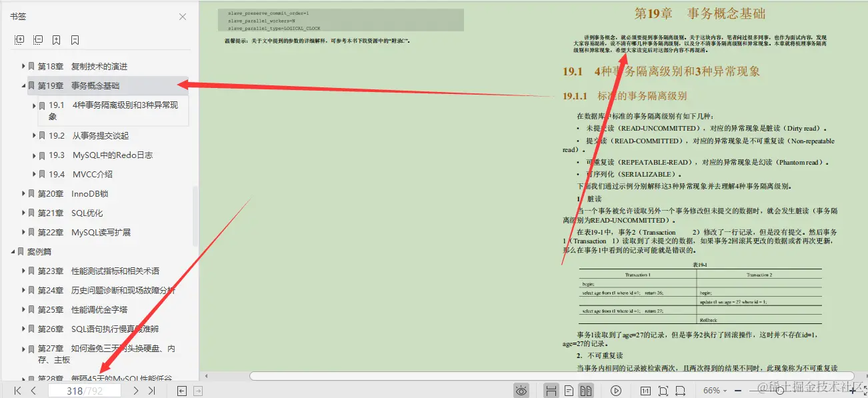The height and width of the screenshot is (398, 868).
Task: Click the expand all bookmarks icon
Action: coord(19,40)
